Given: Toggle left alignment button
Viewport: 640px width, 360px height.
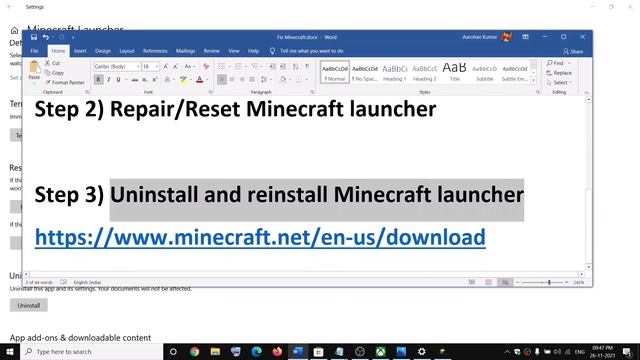Looking at the screenshot, I should [222, 80].
